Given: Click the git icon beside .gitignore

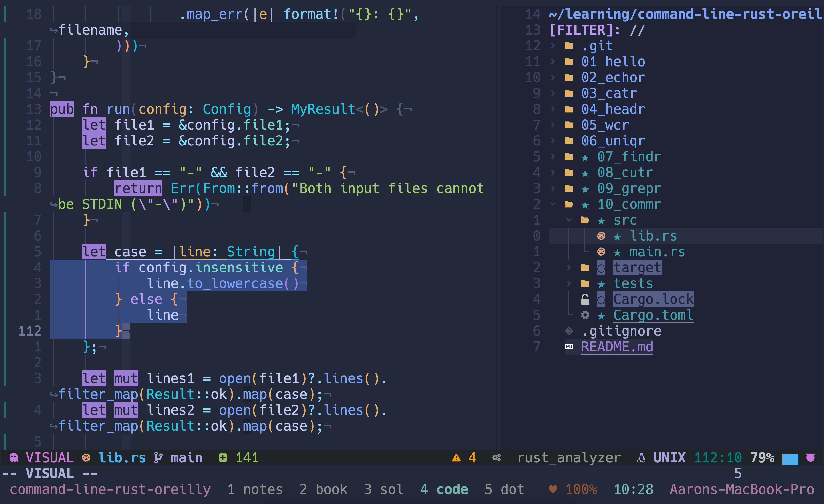Looking at the screenshot, I should (x=569, y=331).
